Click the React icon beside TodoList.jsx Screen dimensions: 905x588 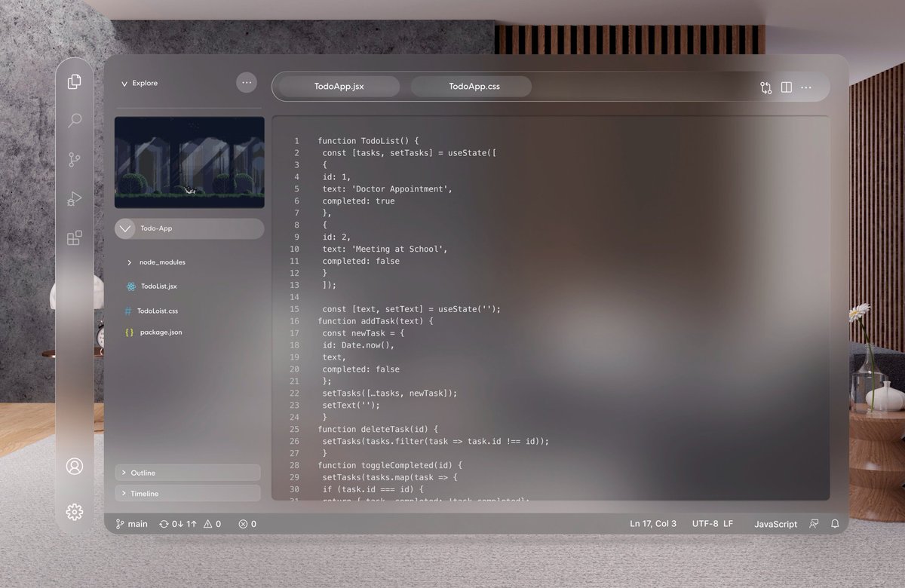(131, 286)
